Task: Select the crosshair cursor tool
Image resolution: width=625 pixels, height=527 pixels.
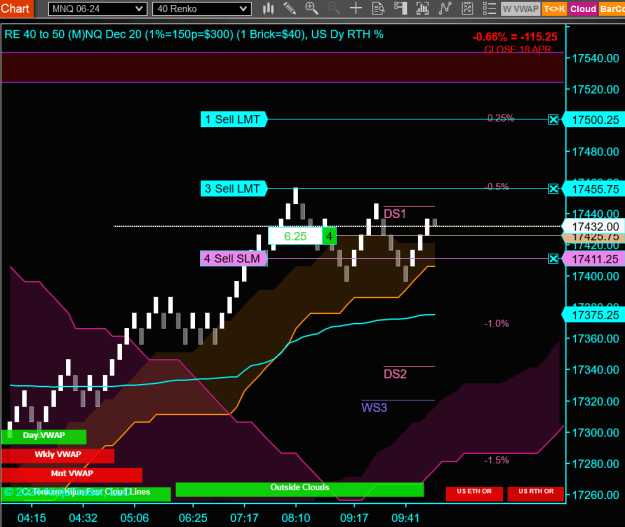Action: pos(356,8)
